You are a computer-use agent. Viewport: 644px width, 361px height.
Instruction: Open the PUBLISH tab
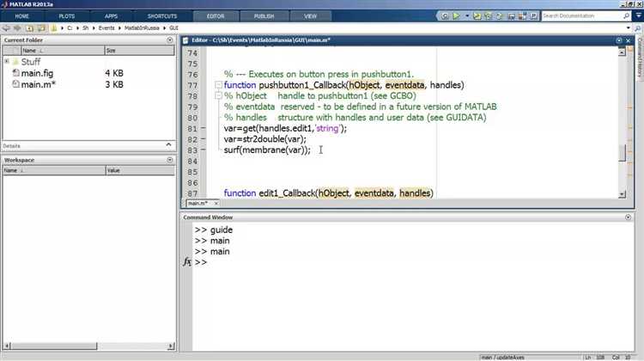point(264,16)
